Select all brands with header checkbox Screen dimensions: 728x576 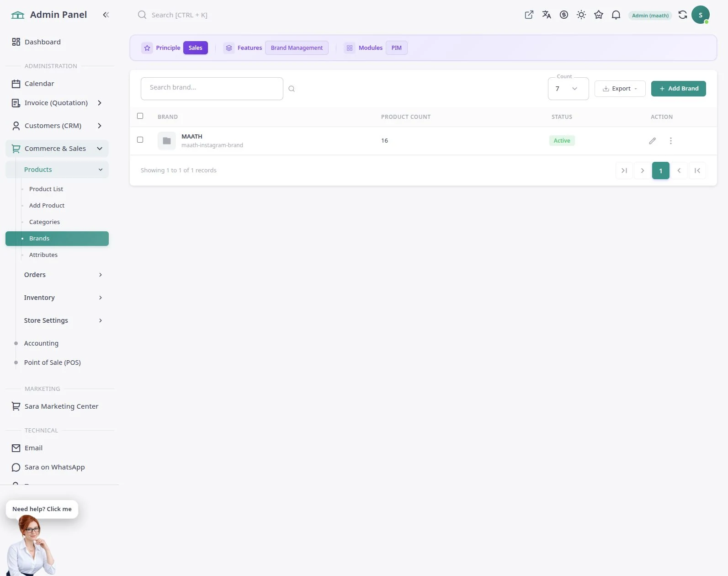click(140, 116)
